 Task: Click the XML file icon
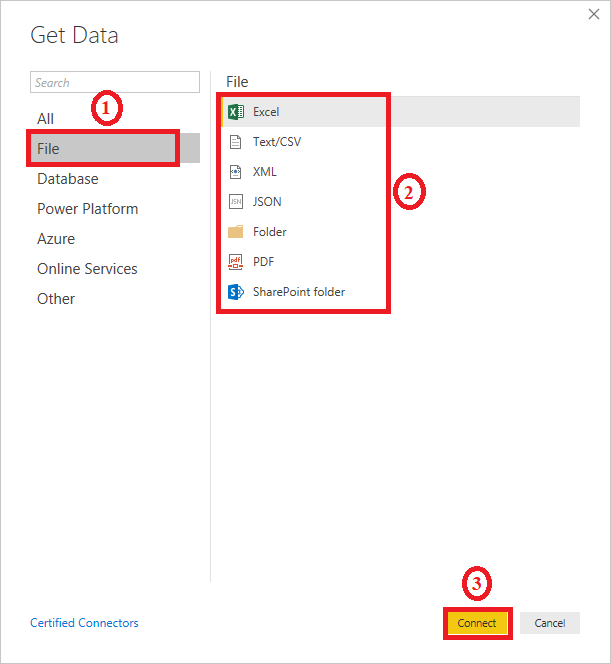tap(235, 172)
